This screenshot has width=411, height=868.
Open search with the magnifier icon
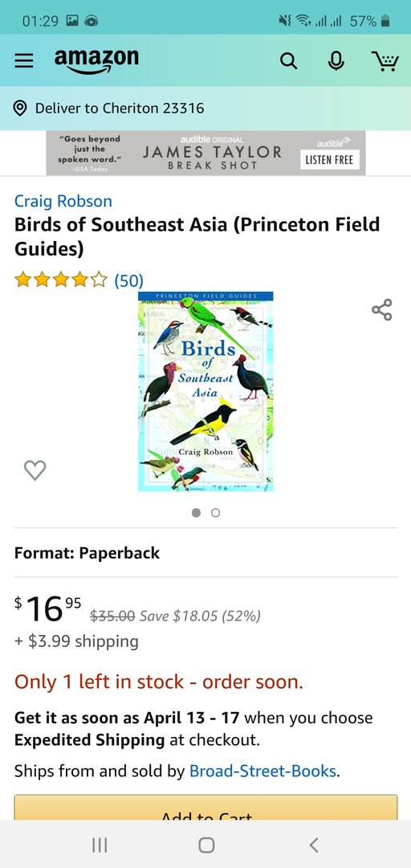288,61
